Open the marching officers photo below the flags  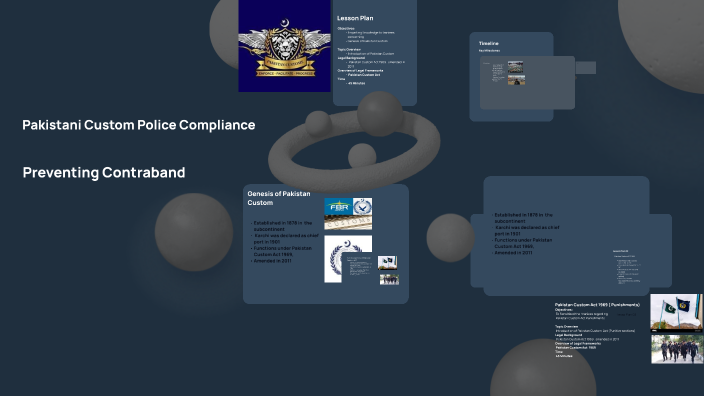coord(677,349)
